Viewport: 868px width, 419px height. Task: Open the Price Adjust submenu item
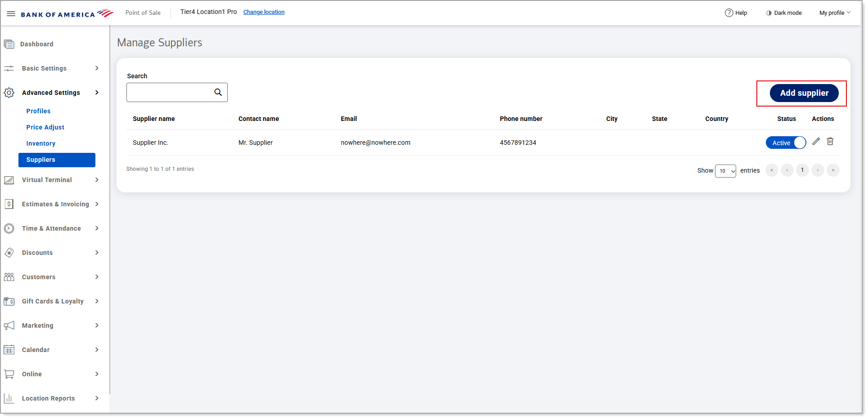(45, 127)
